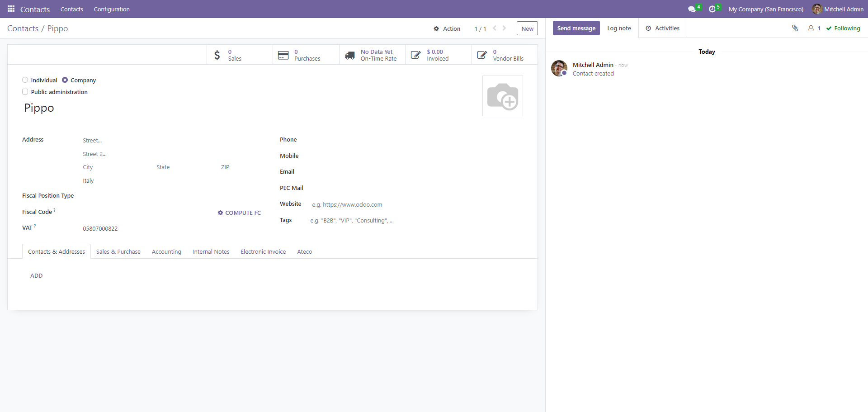Upload a contact photo via camera icon
The image size is (868, 412).
(502, 95)
